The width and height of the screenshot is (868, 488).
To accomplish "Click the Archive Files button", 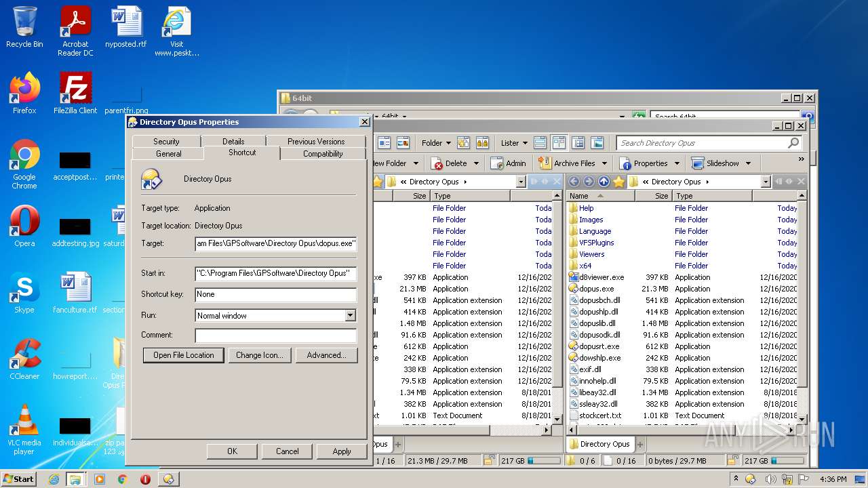I will point(567,163).
